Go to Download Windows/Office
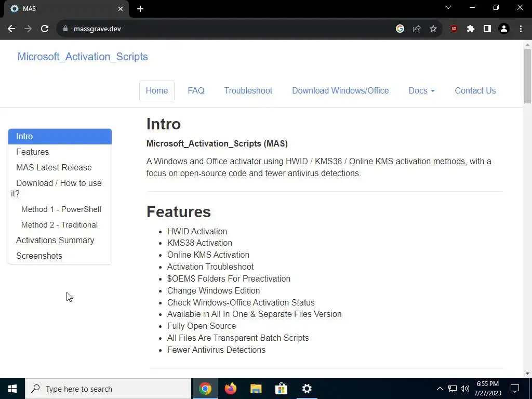 coord(340,90)
